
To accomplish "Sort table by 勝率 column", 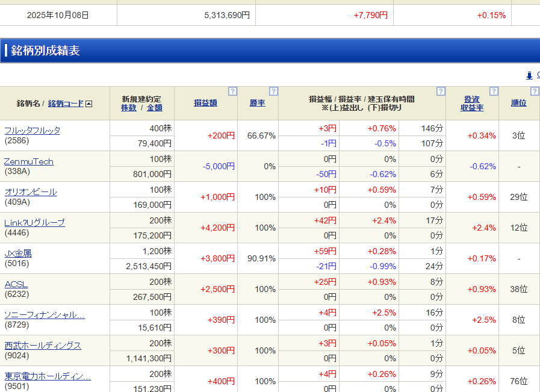I will 257,103.
